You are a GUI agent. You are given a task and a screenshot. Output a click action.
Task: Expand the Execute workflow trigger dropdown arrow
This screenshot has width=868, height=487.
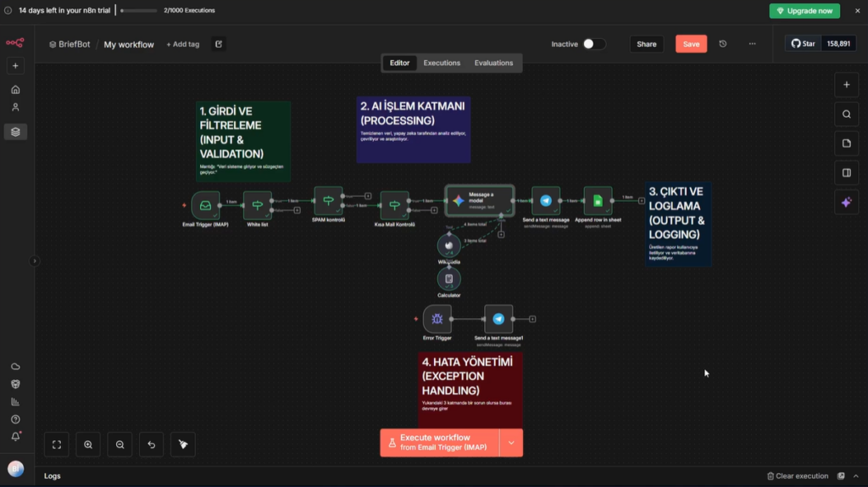(x=511, y=443)
